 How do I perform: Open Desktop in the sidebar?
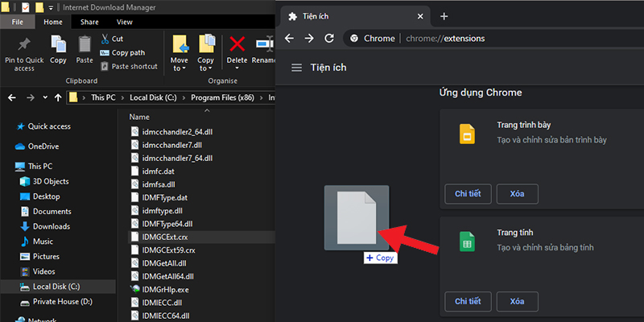(39, 196)
